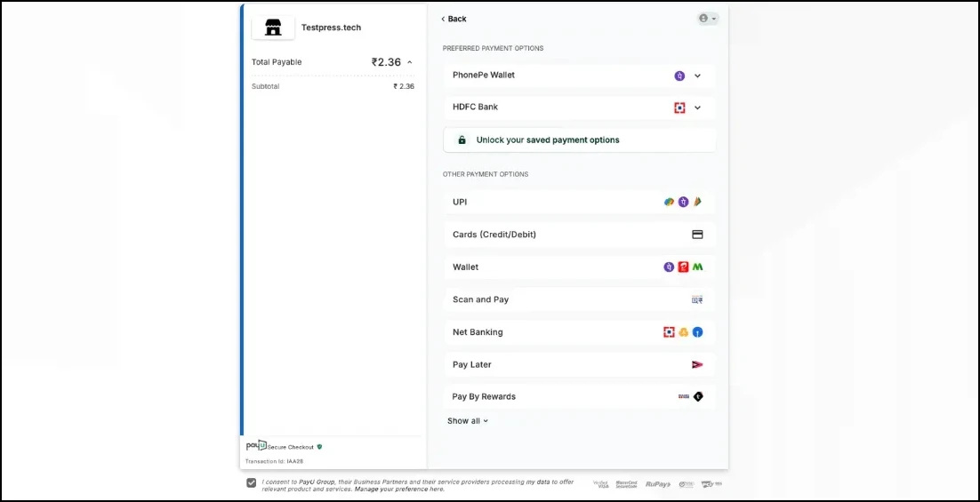Go back using the Back button

pos(454,19)
